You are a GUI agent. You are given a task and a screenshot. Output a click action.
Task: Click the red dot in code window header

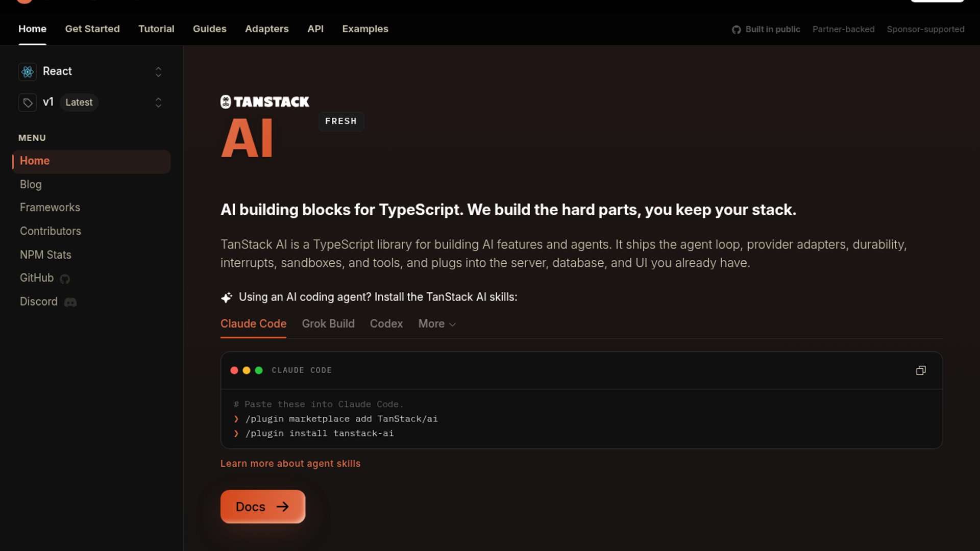[x=234, y=370]
